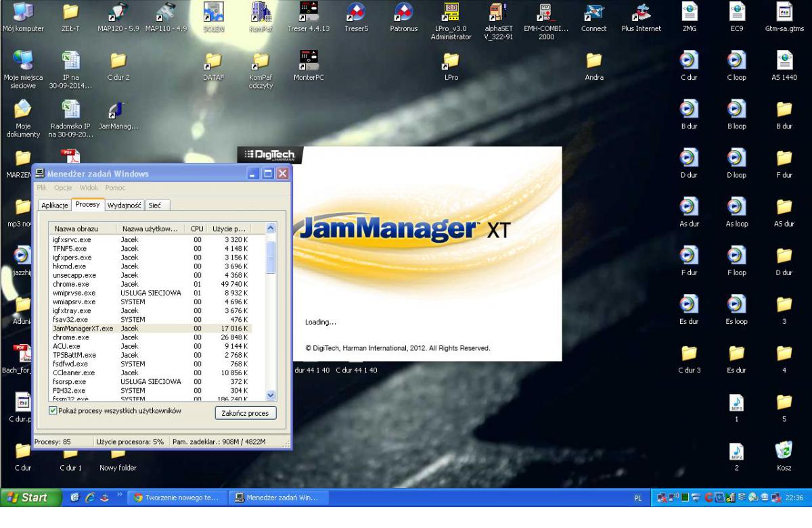812x528 pixels.
Task: Click the PL language indicator
Action: coord(637,499)
